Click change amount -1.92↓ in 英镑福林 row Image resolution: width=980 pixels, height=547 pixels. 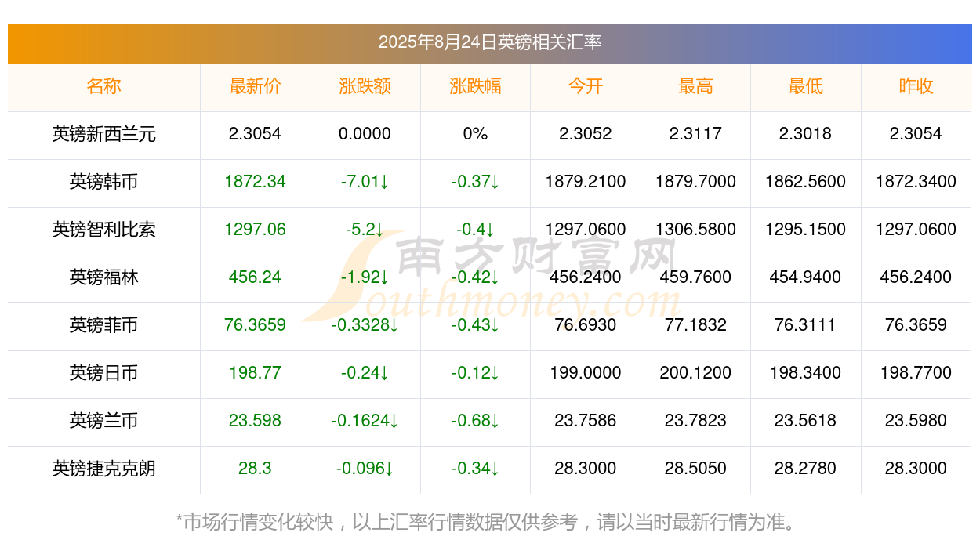(365, 277)
